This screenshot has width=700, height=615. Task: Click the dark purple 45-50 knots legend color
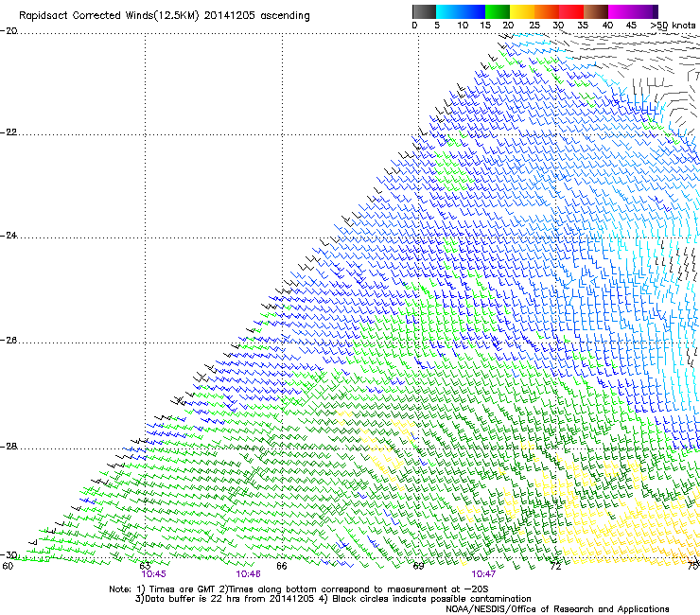click(x=645, y=11)
